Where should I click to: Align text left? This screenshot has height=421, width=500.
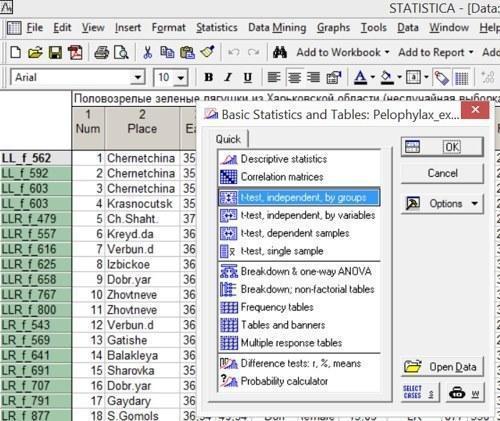point(274,77)
